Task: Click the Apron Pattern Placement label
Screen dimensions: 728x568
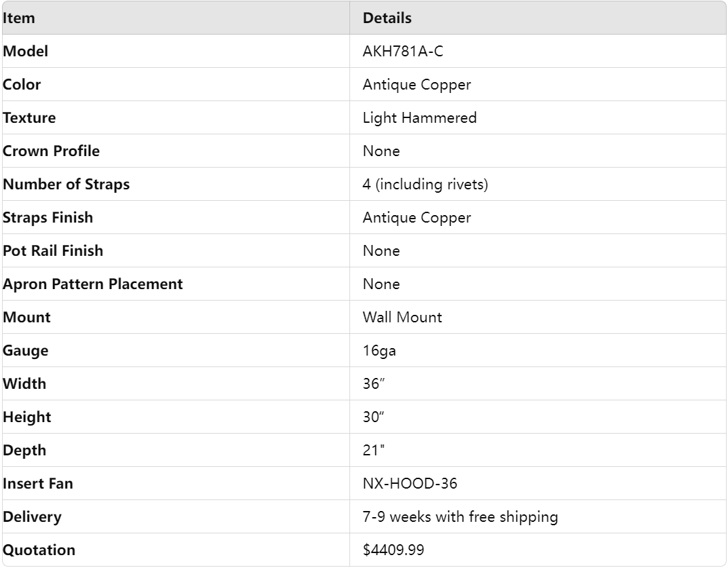Action: tap(92, 284)
